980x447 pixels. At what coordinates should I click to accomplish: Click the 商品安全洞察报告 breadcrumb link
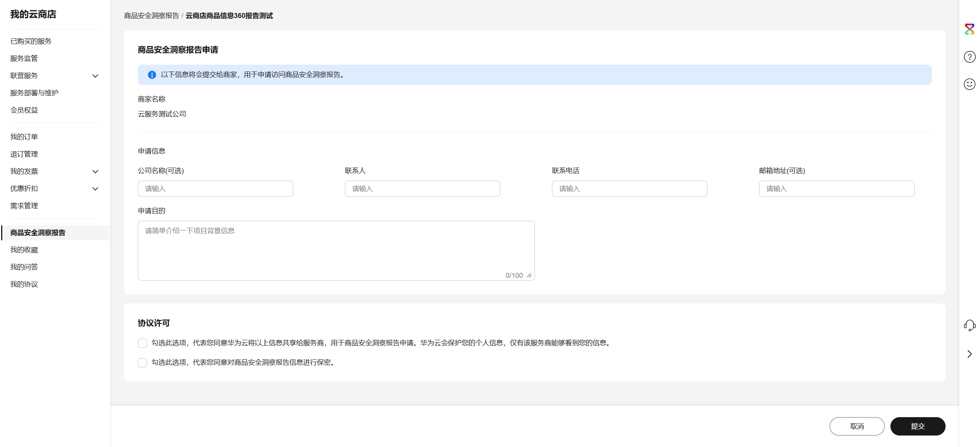[152, 16]
